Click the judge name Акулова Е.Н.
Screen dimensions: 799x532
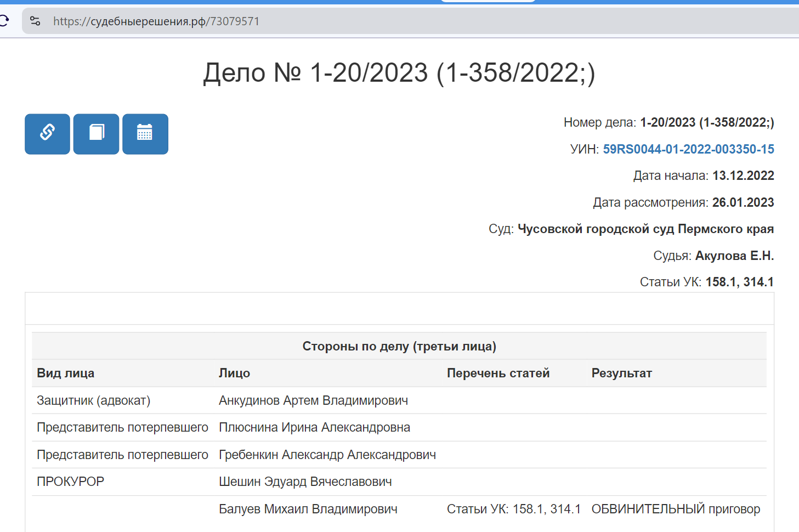coord(734,256)
